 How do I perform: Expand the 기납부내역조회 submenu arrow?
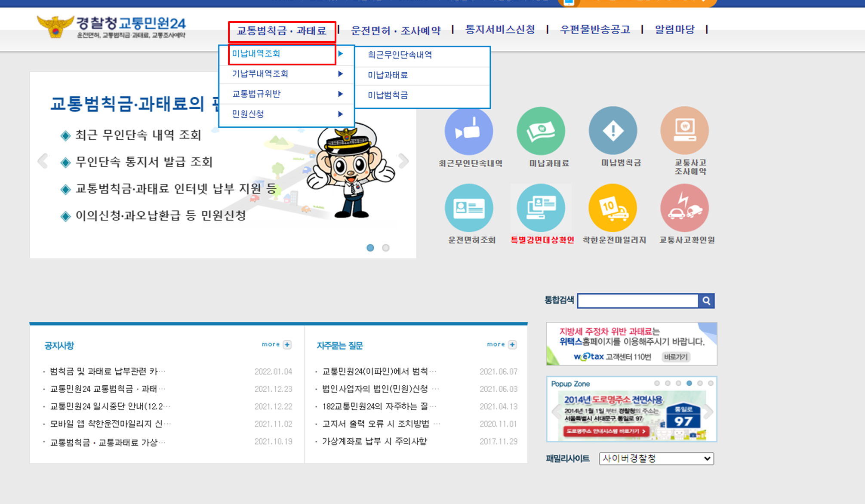(341, 74)
